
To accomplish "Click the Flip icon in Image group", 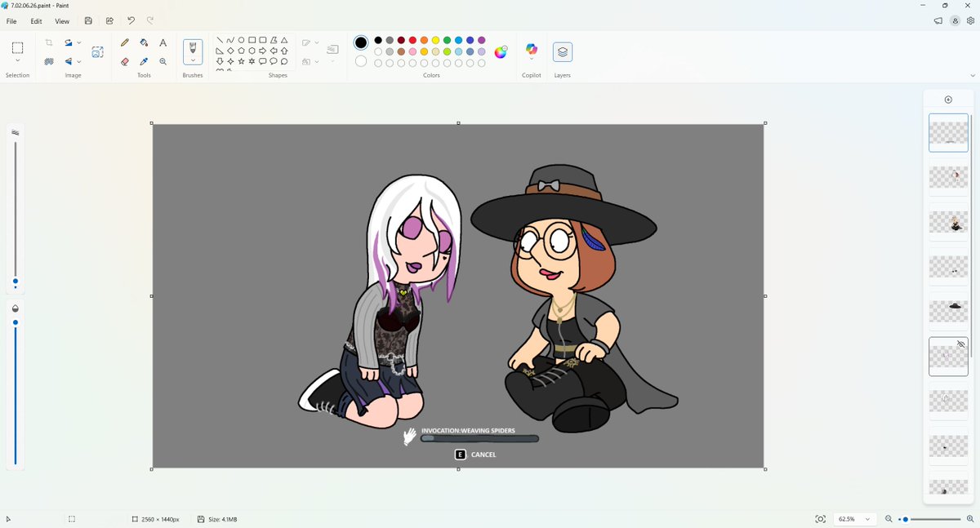I will point(69,61).
